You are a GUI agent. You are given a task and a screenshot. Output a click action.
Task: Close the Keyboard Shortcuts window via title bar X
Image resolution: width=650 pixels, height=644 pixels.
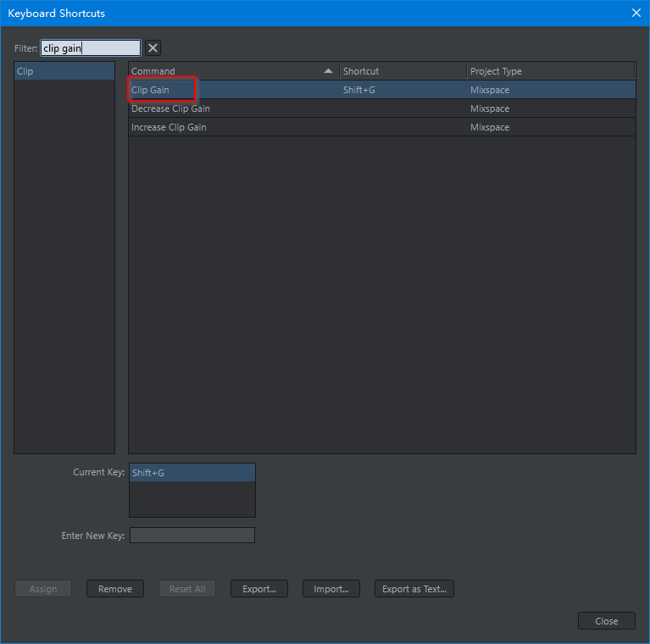[636, 13]
